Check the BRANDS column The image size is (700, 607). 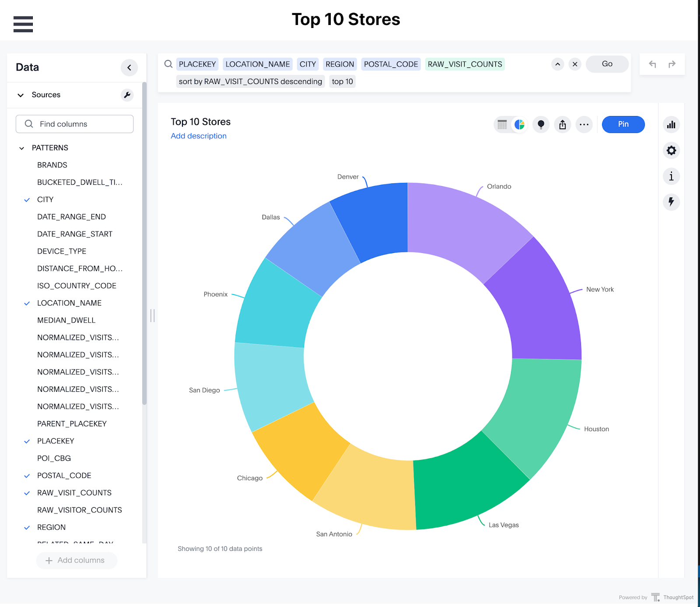tap(52, 165)
